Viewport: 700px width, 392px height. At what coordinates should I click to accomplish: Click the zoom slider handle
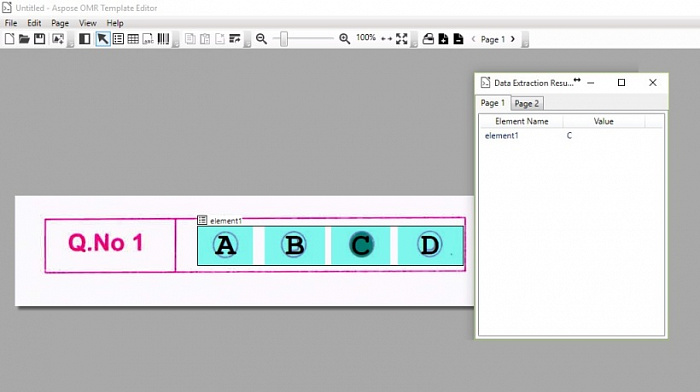[x=283, y=39]
